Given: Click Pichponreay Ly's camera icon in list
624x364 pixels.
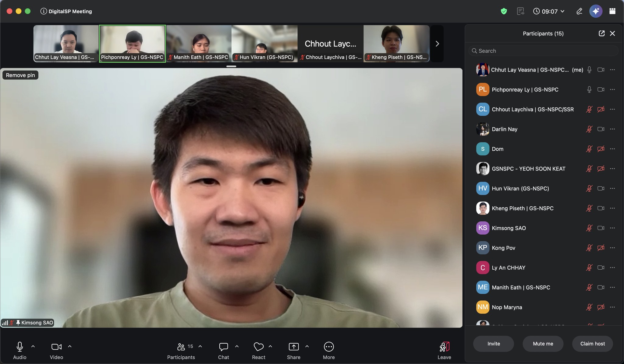Looking at the screenshot, I should 601,89.
